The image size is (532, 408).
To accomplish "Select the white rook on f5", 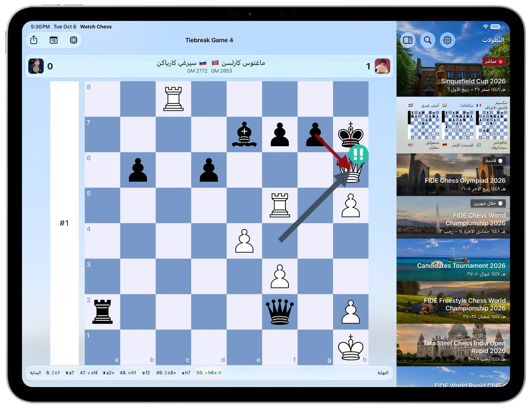I will pyautogui.click(x=280, y=205).
